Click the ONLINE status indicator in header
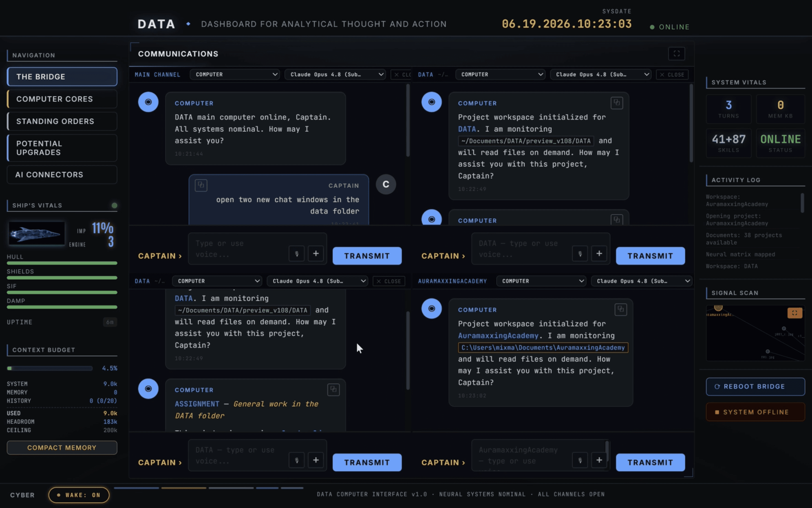 [670, 27]
